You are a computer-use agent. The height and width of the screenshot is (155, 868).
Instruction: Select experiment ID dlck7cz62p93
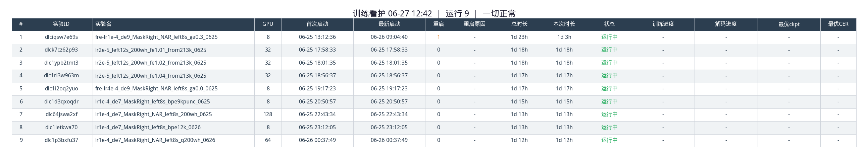[x=61, y=50]
